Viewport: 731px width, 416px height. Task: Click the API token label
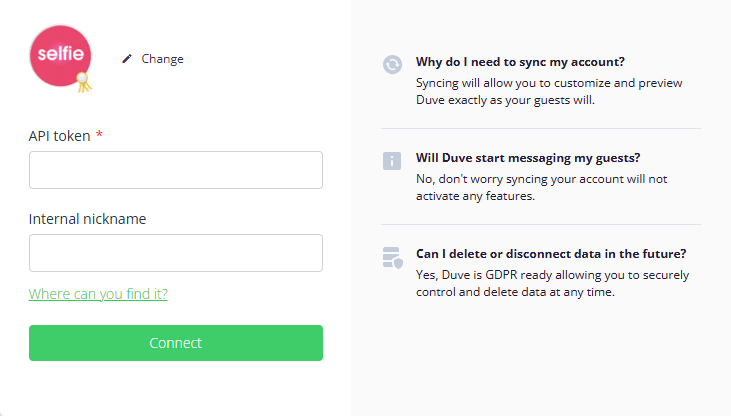pyautogui.click(x=59, y=136)
